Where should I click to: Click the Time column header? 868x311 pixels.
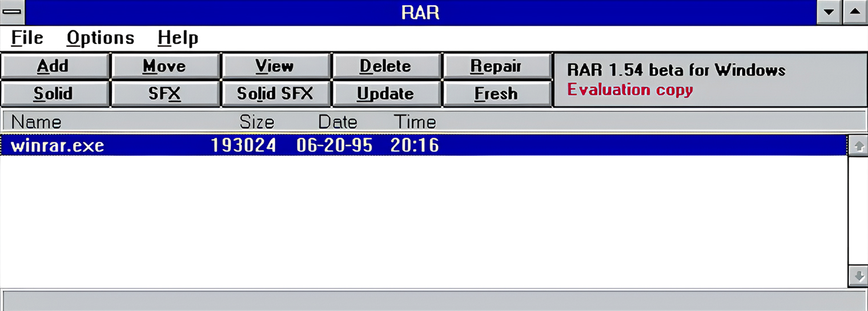[x=415, y=122]
